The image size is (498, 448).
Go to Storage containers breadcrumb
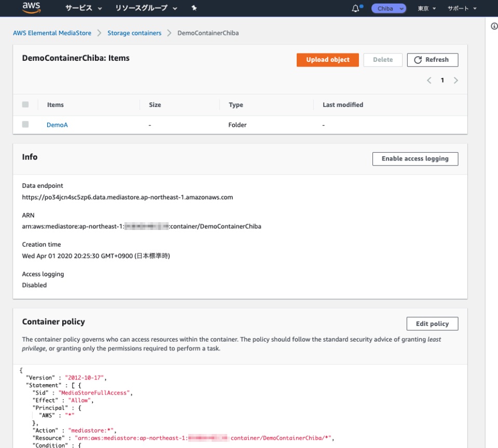[x=134, y=33]
